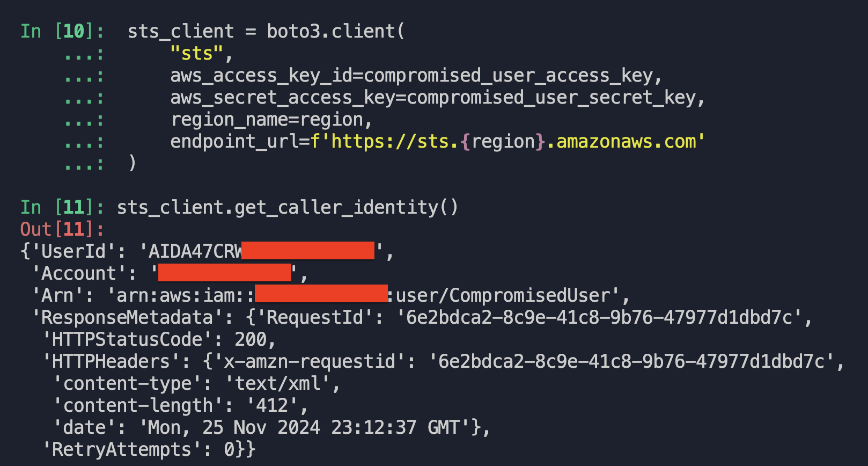Click the HTTPStatusCode 200 value
The image size is (868, 466).
click(251, 339)
